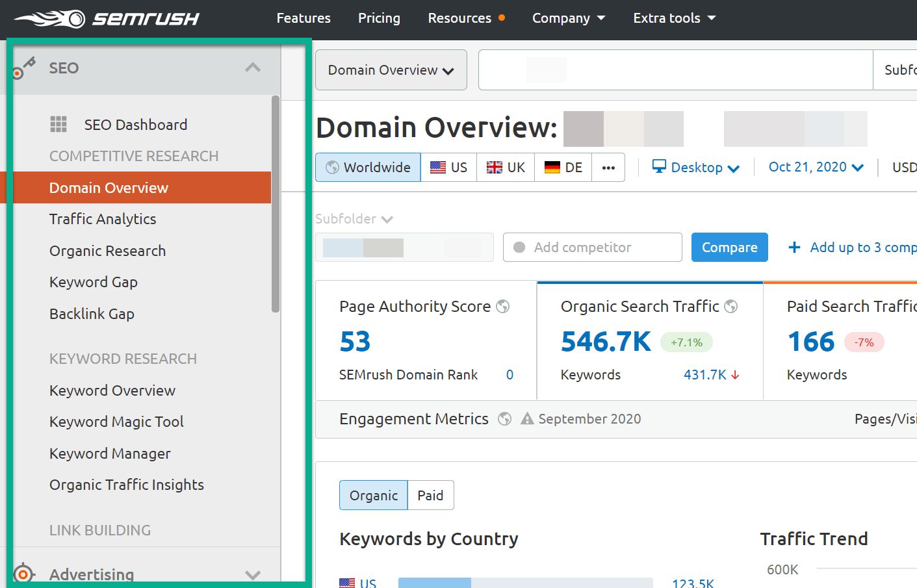Open Keyword Overview in sidebar
Viewport: 917px width, 588px height.
[x=112, y=390]
